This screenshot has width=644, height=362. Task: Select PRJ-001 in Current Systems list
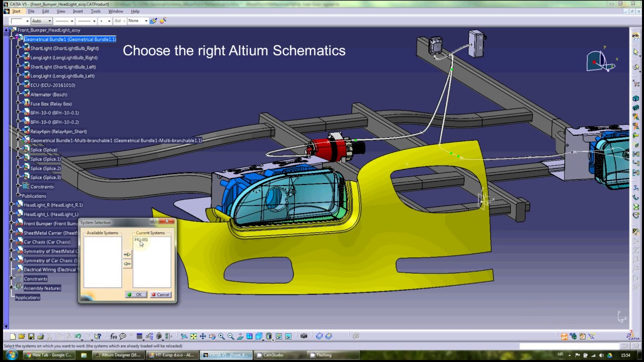click(x=141, y=240)
